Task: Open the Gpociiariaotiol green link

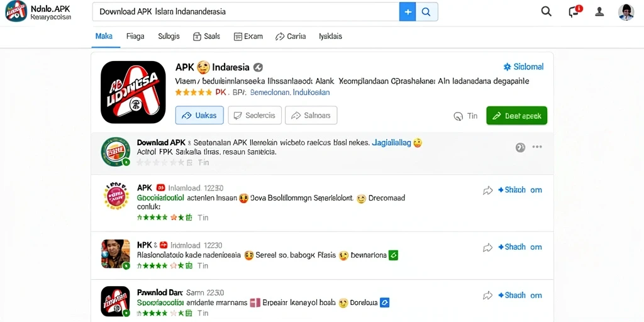Action: (x=160, y=197)
